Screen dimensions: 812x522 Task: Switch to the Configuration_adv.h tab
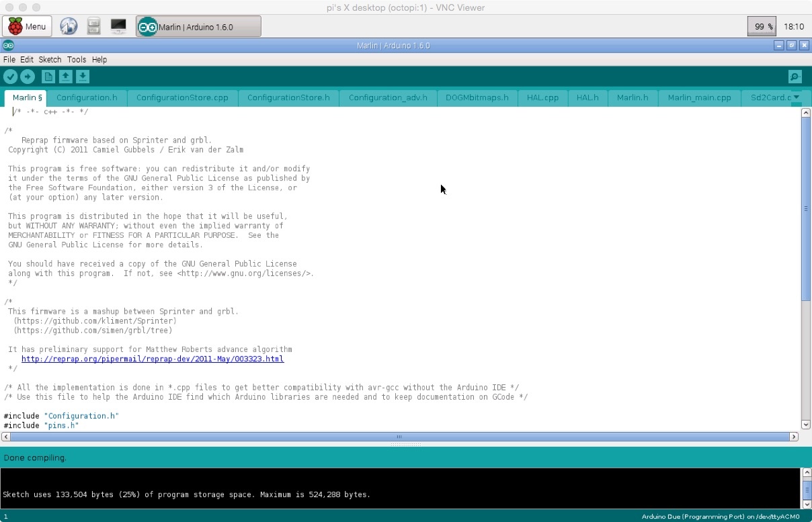tap(388, 97)
